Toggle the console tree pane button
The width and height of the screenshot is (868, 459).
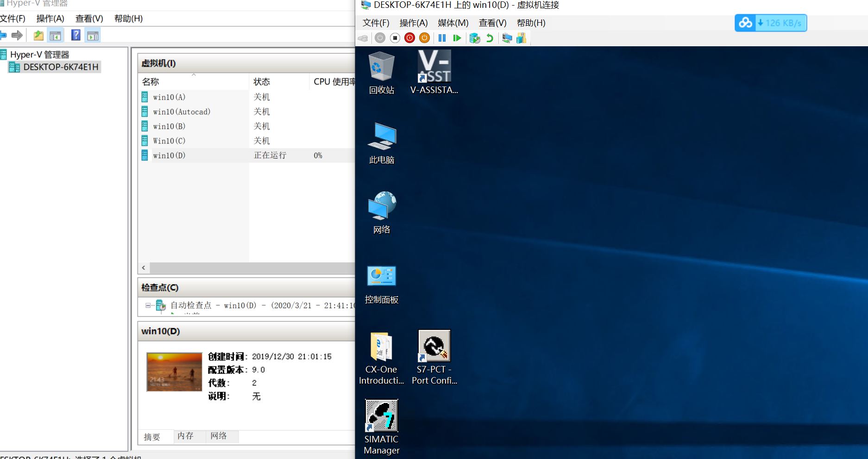click(55, 36)
